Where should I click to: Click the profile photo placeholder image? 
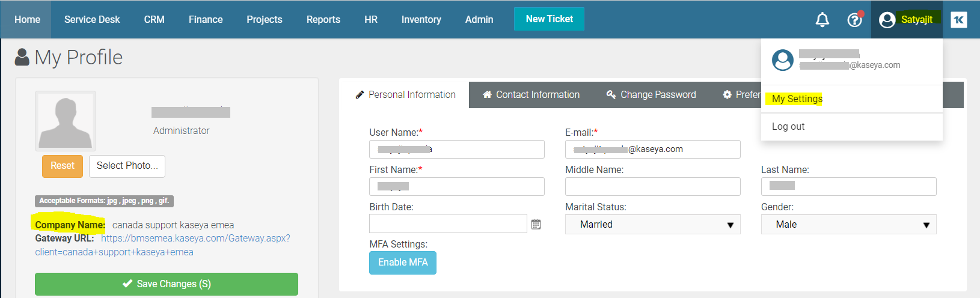(x=66, y=121)
